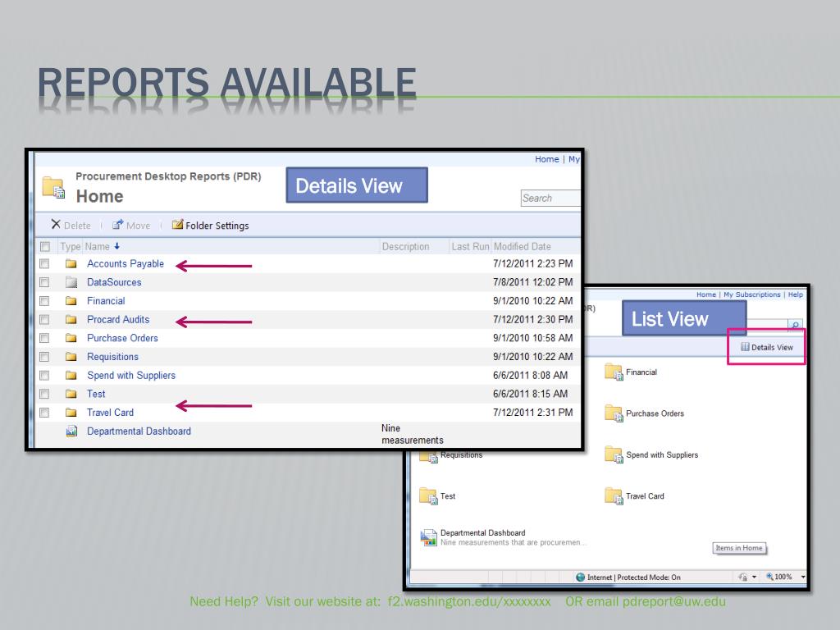Click the security lock icon in the status bar
Viewport: 840px width, 630px height.
point(742,577)
